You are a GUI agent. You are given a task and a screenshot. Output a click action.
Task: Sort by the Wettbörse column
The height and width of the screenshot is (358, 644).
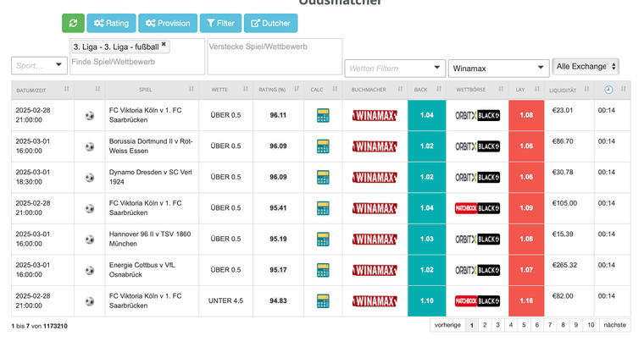[x=477, y=90]
